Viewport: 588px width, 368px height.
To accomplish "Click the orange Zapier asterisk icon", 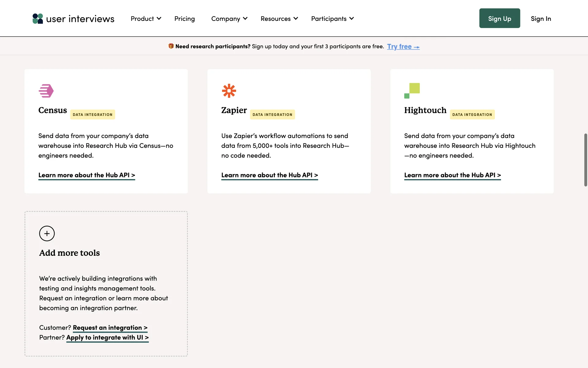I will 229,91.
